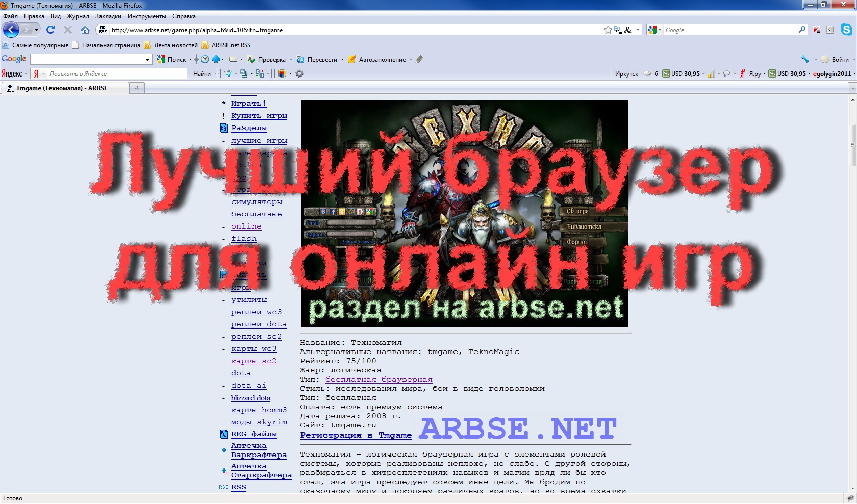Click the RSS feed icon in sidebar
This screenshot has height=504, width=857.
click(x=223, y=487)
